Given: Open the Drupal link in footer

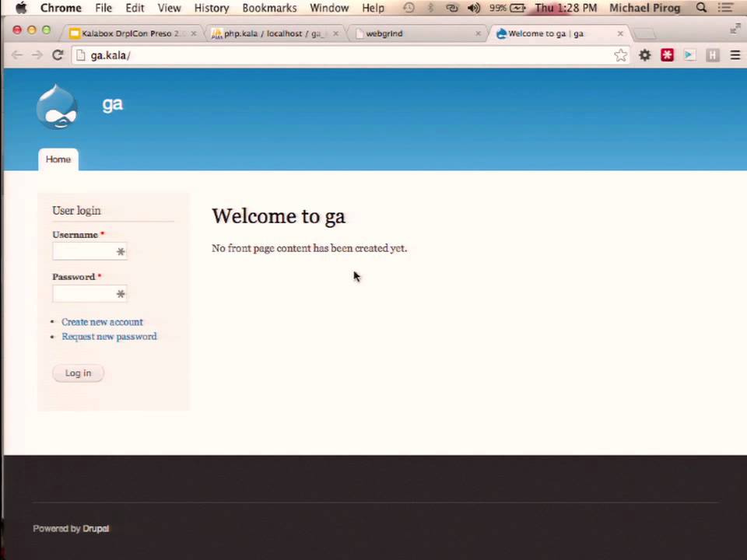Looking at the screenshot, I should point(96,529).
